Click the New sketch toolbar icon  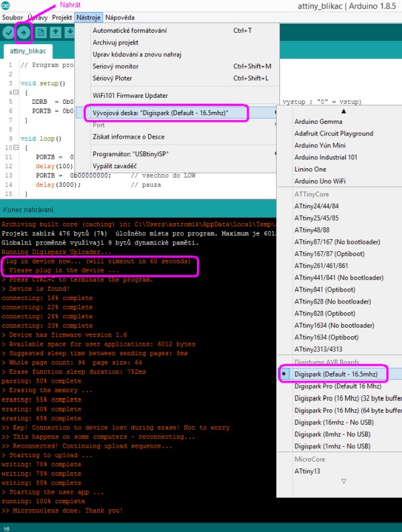tap(41, 33)
